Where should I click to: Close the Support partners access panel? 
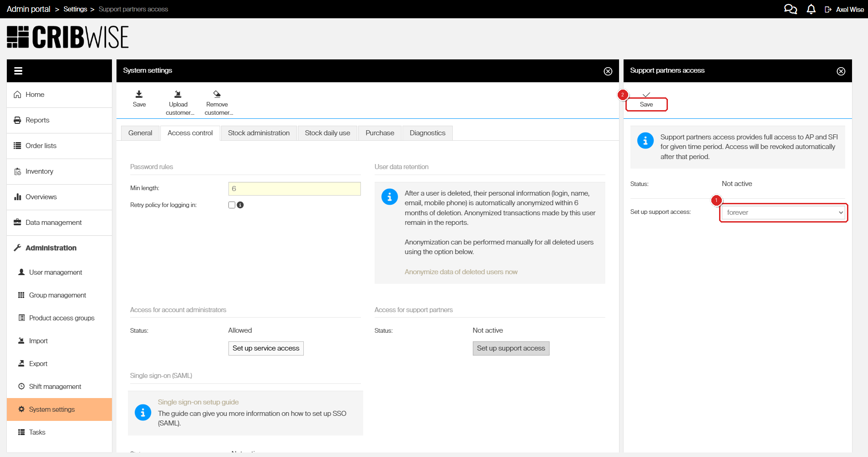coord(841,71)
